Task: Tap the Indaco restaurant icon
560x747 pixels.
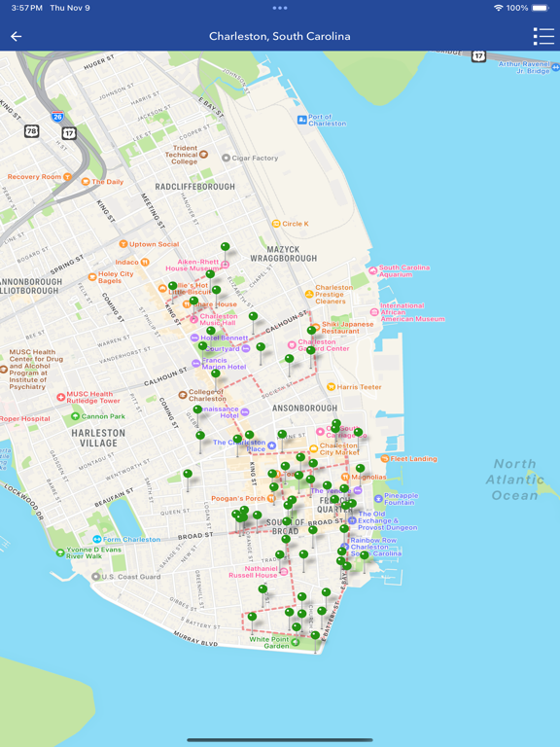Action: 145,262
